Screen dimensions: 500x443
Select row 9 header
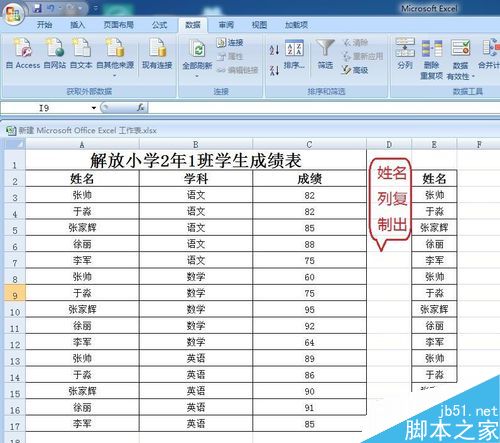[x=15, y=293]
